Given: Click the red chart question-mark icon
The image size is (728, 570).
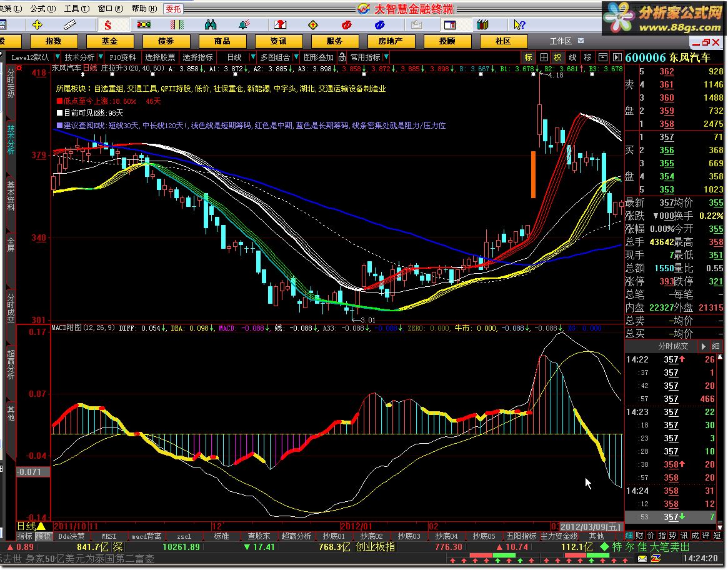Looking at the screenshot, I should (x=280, y=24).
